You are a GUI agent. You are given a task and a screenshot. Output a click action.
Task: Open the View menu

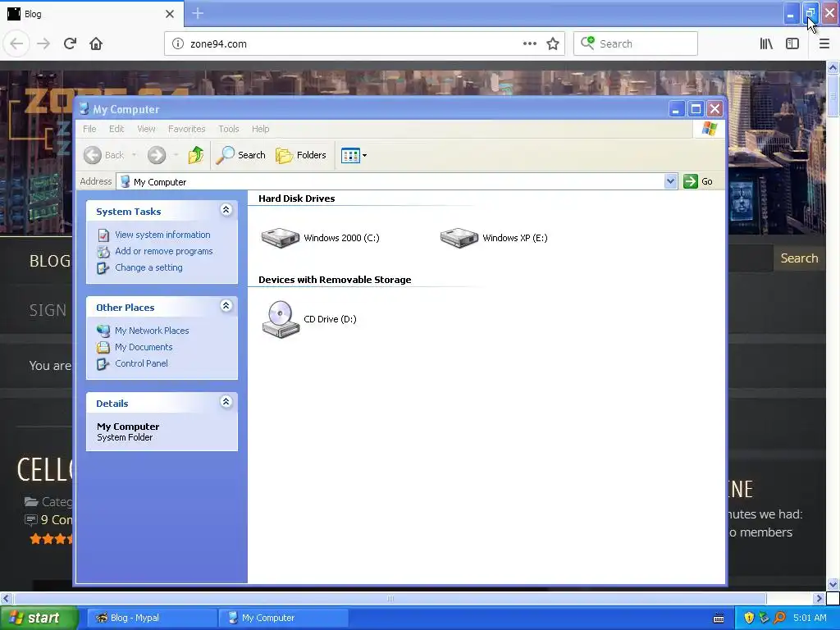146,129
